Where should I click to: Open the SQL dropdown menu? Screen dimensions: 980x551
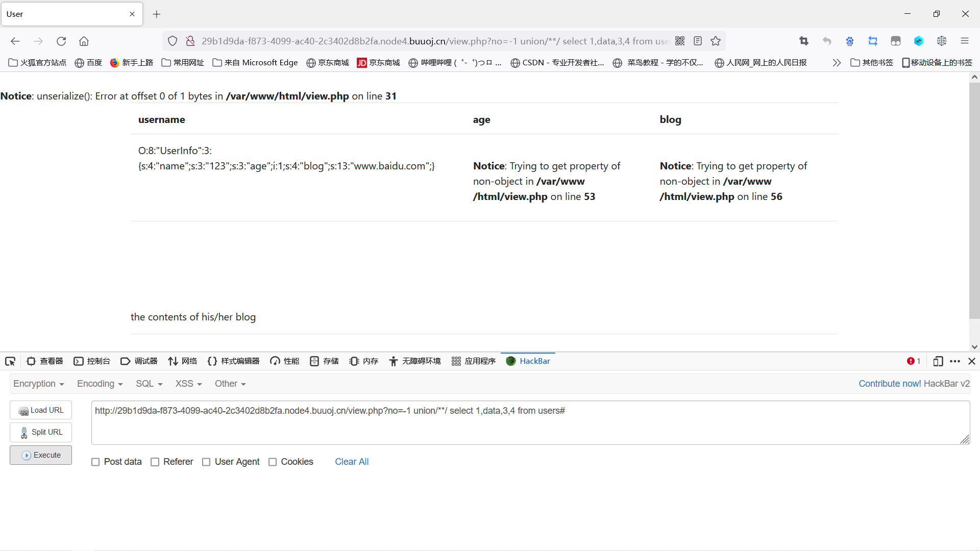149,384
